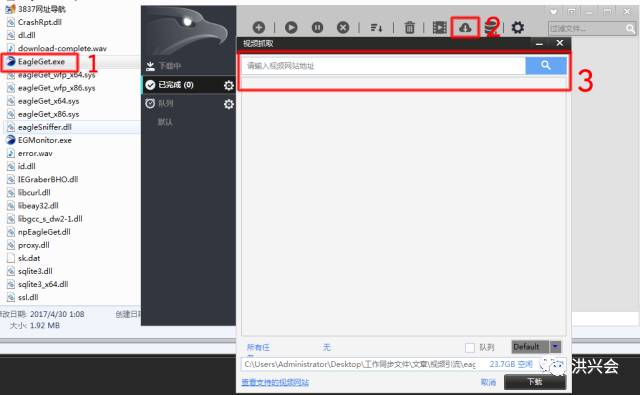The image size is (640, 395).
Task: Focus the video website address field
Action: pyautogui.click(x=384, y=66)
